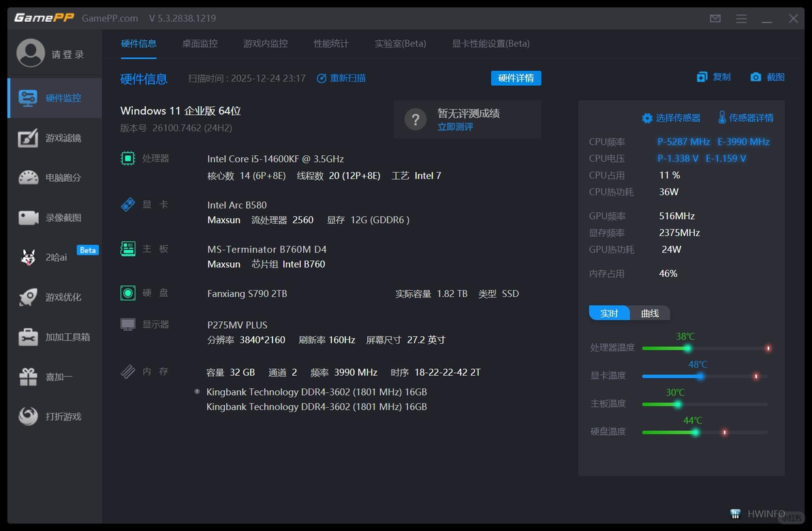Click the 选择传感器 text link
This screenshot has width=812, height=531.
[678, 118]
